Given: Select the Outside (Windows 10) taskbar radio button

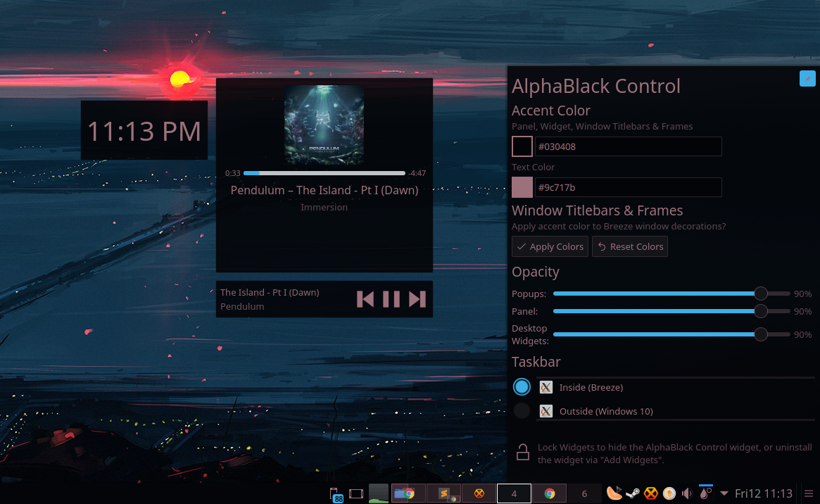Looking at the screenshot, I should pyautogui.click(x=522, y=411).
